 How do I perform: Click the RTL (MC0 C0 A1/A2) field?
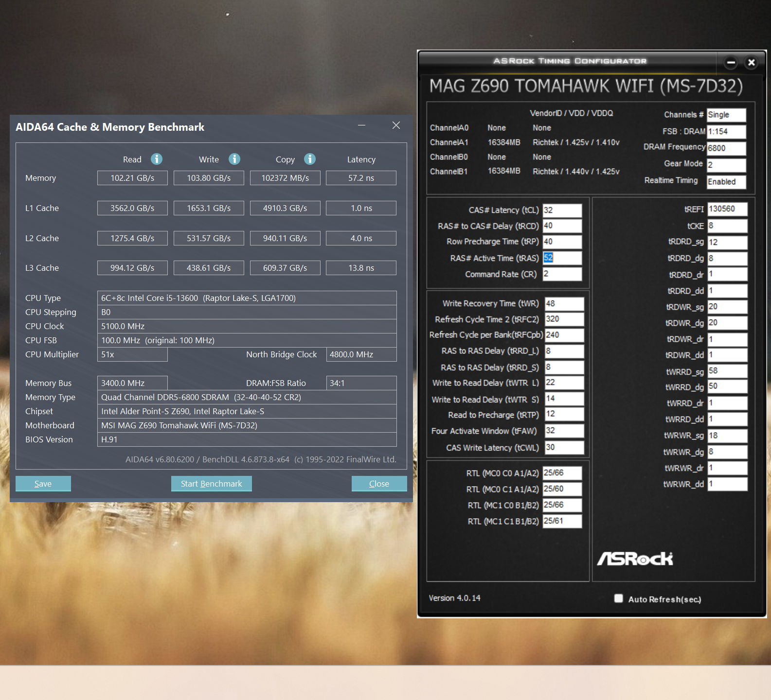coord(562,473)
